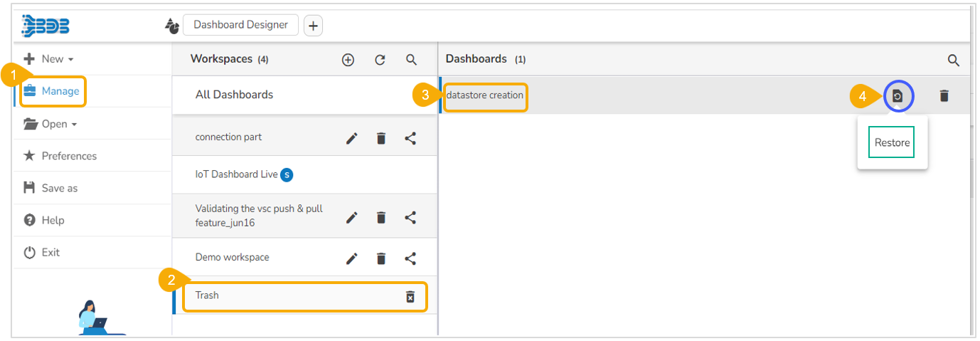Share the Validating vsc push workspace
The width and height of the screenshot is (980, 341).
(410, 218)
